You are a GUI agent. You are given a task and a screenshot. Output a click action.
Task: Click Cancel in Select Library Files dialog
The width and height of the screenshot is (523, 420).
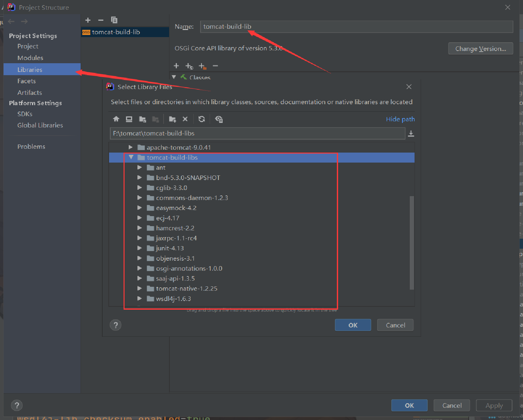395,325
